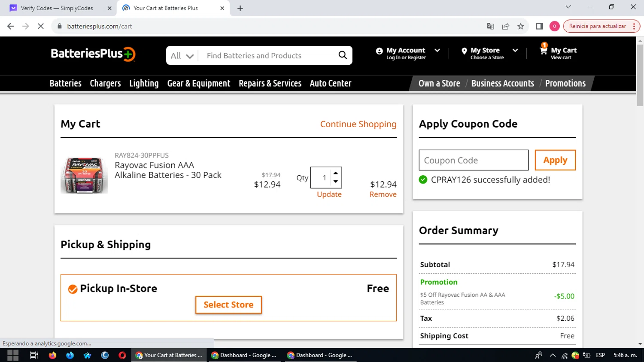Image resolution: width=644 pixels, height=362 pixels.
Task: Click the Own a Store link
Action: pos(439,83)
